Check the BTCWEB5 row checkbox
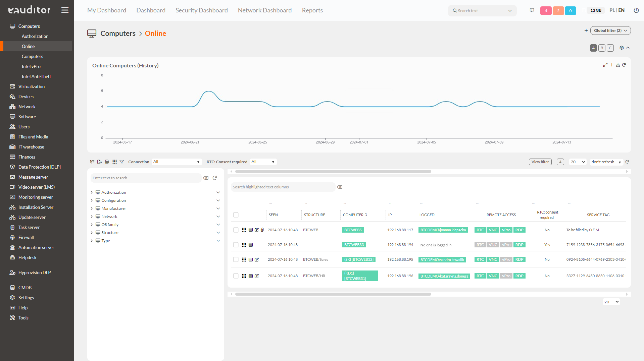The height and width of the screenshot is (361, 644). tap(236, 230)
